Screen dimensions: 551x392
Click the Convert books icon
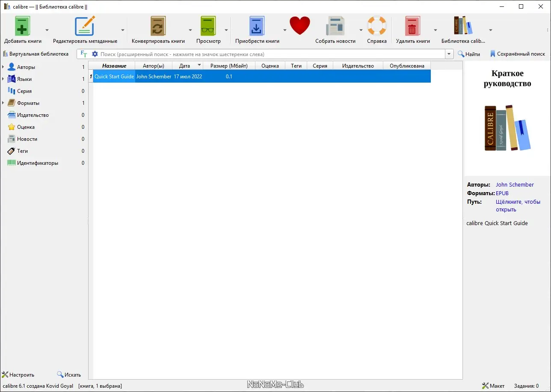(x=158, y=26)
